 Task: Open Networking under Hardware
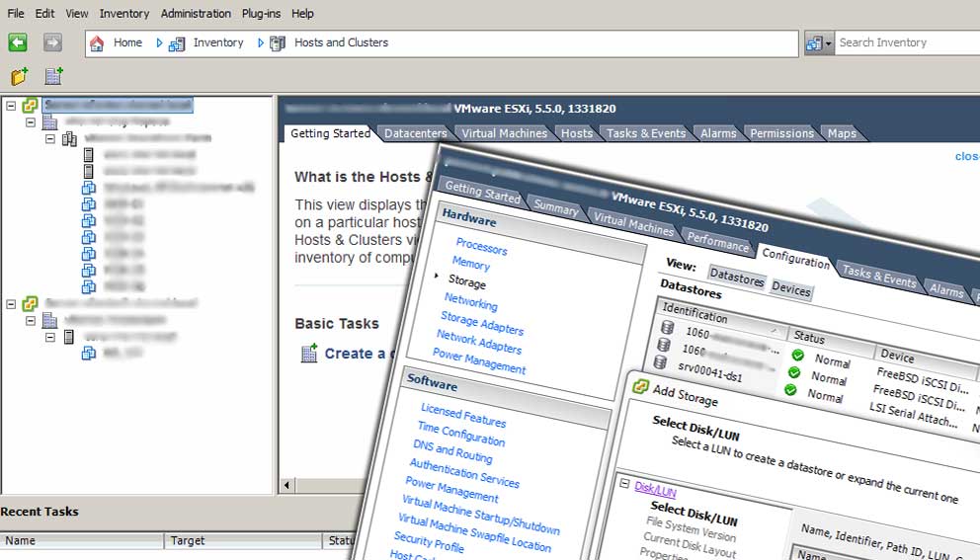pyautogui.click(x=470, y=302)
